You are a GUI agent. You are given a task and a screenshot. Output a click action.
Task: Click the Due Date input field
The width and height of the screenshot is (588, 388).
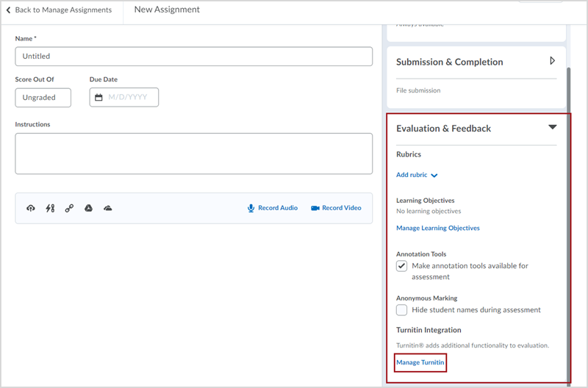coord(124,98)
